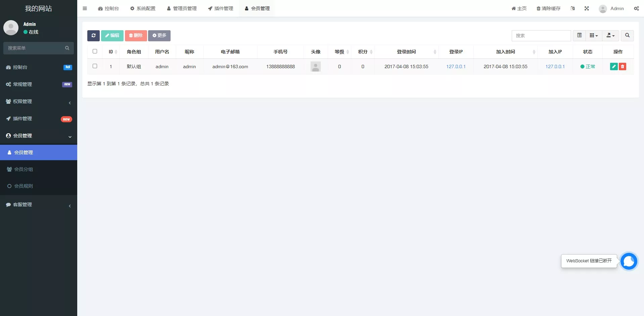Toggle the card view table icon
This screenshot has width=644, height=316.
(x=579, y=36)
